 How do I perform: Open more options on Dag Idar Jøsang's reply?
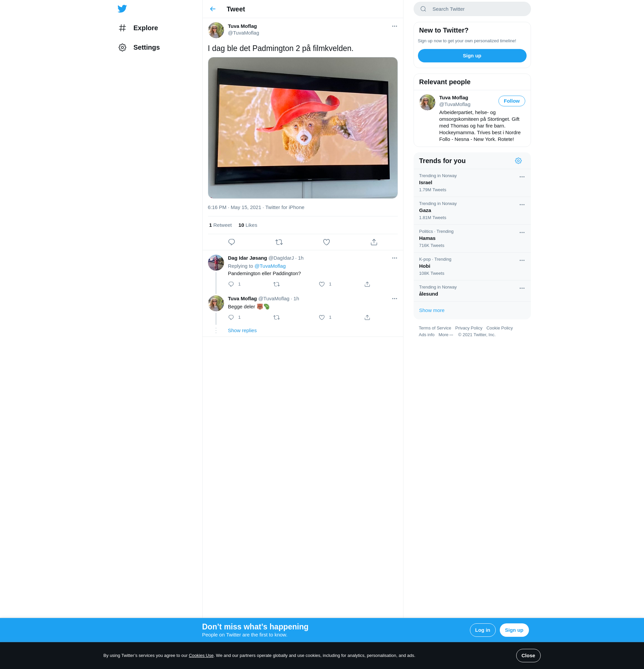[x=394, y=258]
